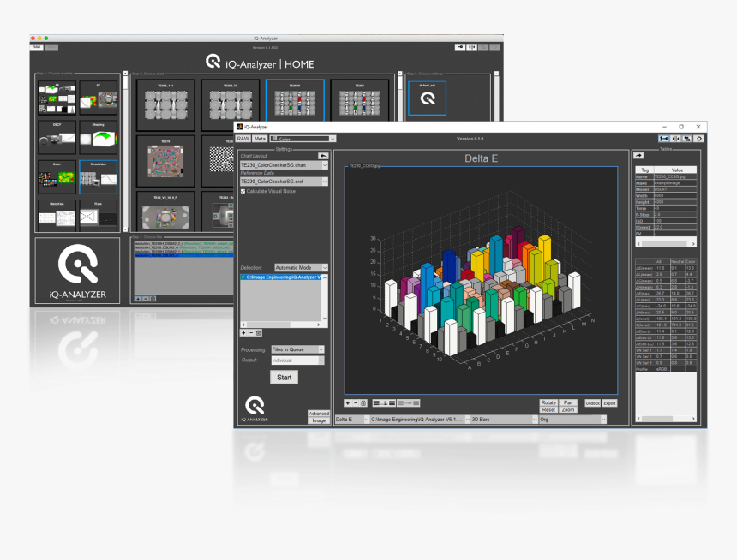The height and width of the screenshot is (560, 737).
Task: Click the first top-right toolbar icon in the front window
Action: click(x=663, y=139)
